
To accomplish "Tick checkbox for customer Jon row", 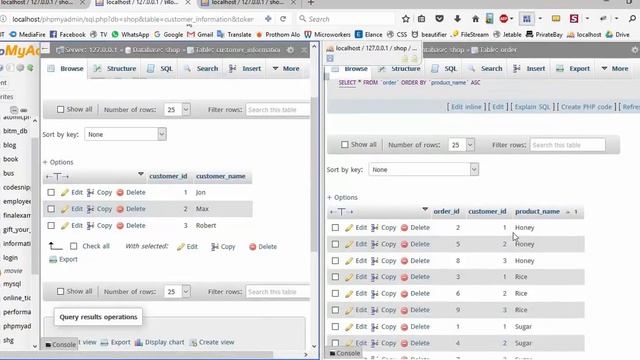I will [51, 192].
